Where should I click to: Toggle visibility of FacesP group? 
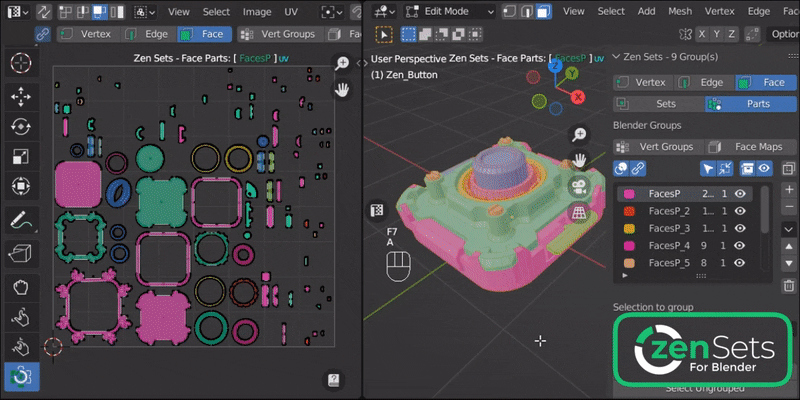click(x=740, y=194)
